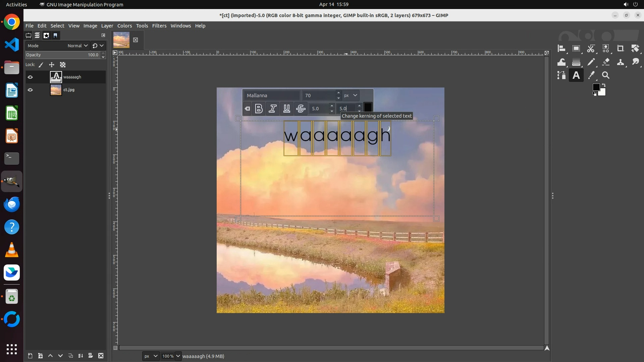
Task: Hide the waaaaagh text layer
Action: 30,77
